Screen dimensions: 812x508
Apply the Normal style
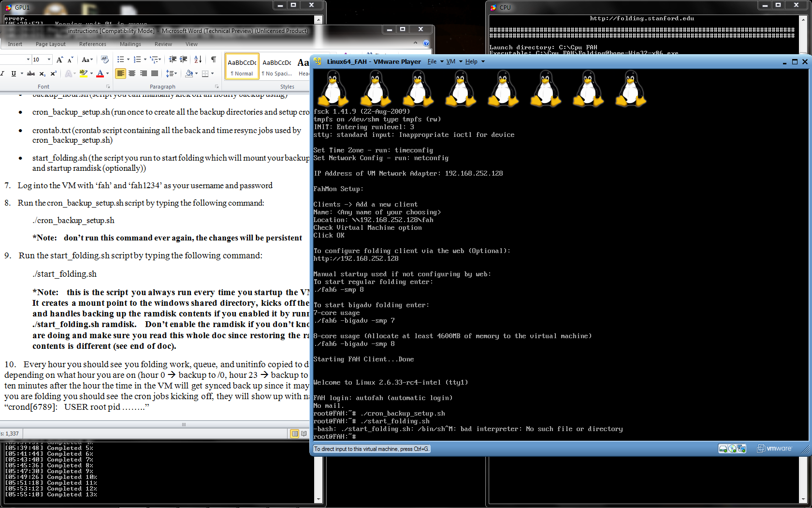point(242,67)
